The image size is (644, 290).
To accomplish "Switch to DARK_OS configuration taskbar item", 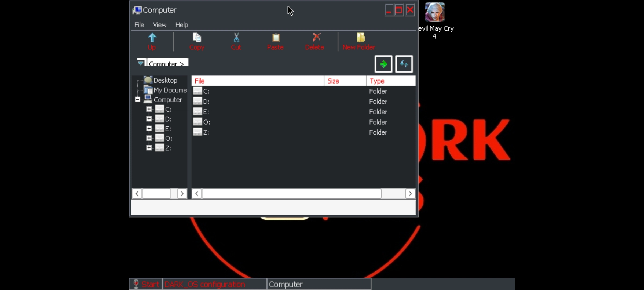I will pyautogui.click(x=215, y=284).
